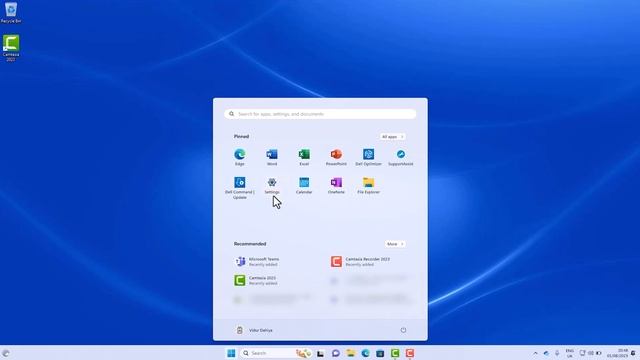Start PowerPoint from pinned apps
This screenshot has height=360, width=640.
(336, 157)
